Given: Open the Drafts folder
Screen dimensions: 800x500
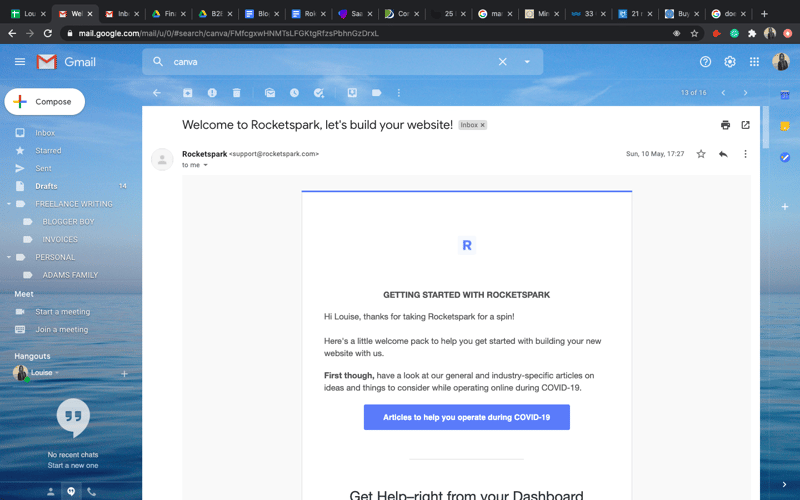Looking at the screenshot, I should 46,186.
